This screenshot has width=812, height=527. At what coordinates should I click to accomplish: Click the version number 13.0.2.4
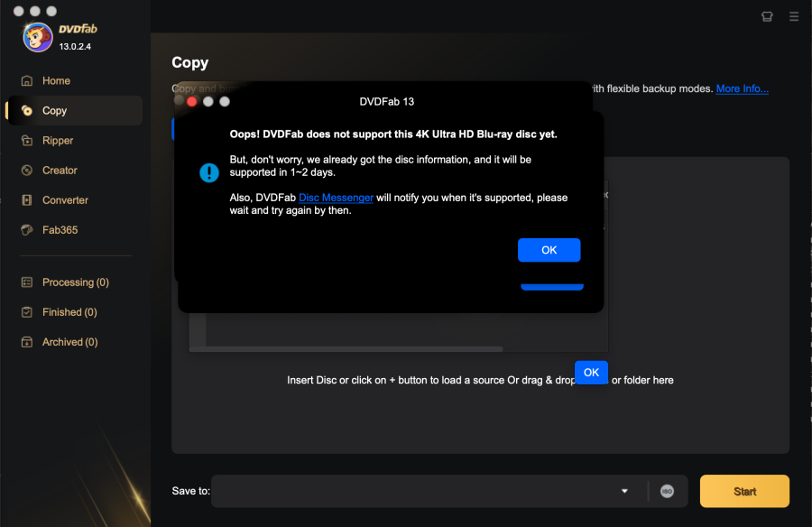(x=75, y=47)
